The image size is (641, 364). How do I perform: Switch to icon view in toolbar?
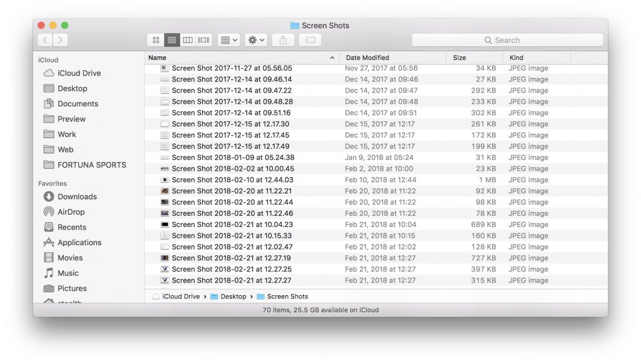tap(156, 40)
